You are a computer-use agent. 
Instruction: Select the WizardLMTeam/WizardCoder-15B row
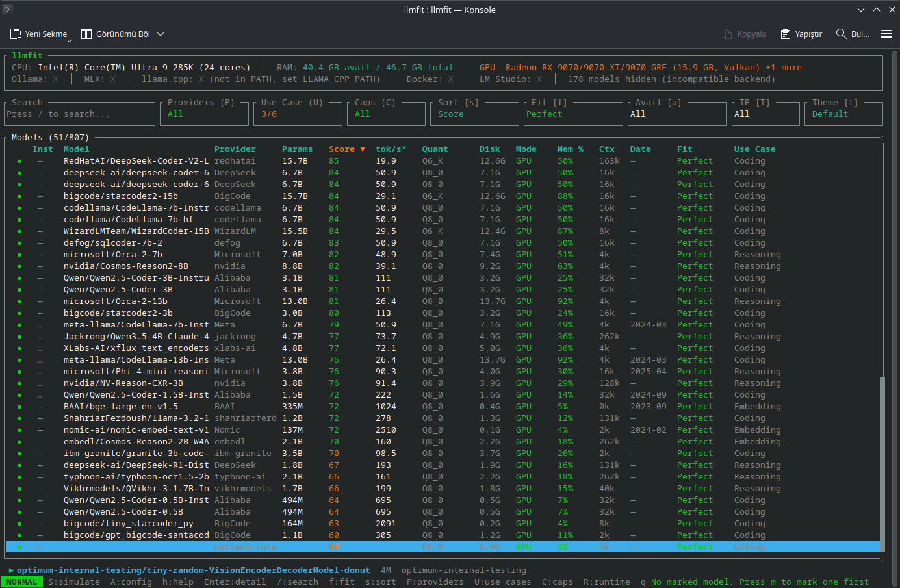tap(443, 231)
